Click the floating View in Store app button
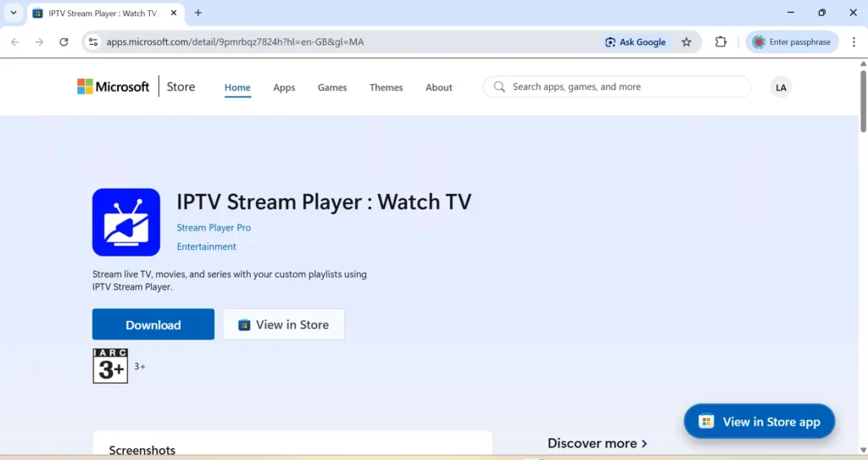The image size is (868, 460). tap(759, 421)
